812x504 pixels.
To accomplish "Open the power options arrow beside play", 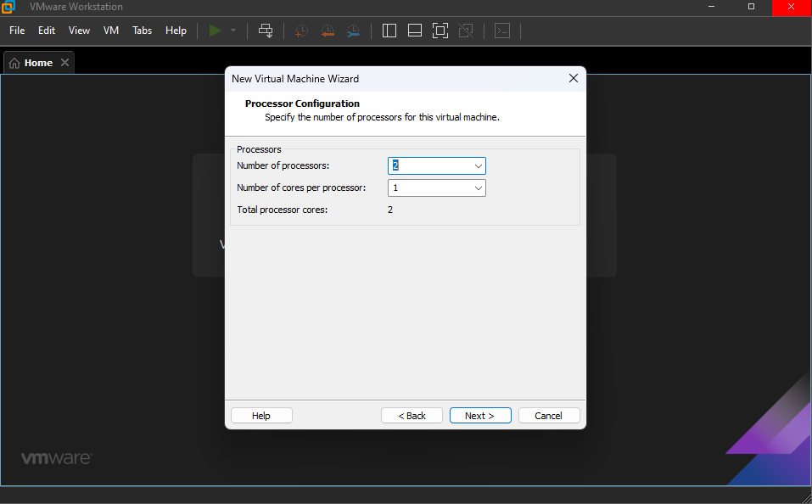I will point(233,31).
